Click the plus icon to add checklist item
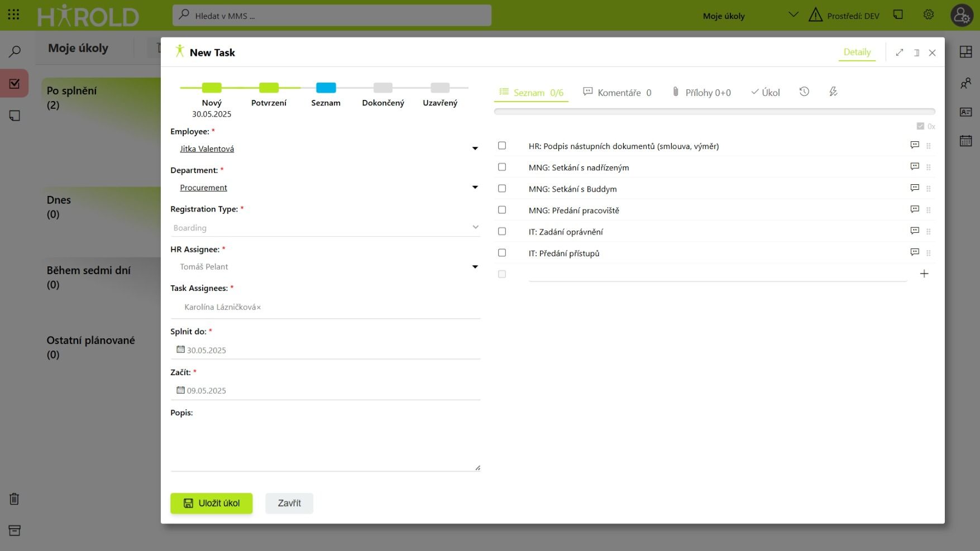The height and width of the screenshot is (551, 980). (x=924, y=274)
